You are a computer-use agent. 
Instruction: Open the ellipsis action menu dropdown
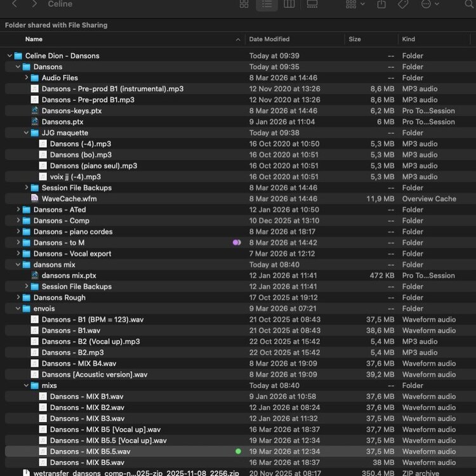[x=430, y=4]
